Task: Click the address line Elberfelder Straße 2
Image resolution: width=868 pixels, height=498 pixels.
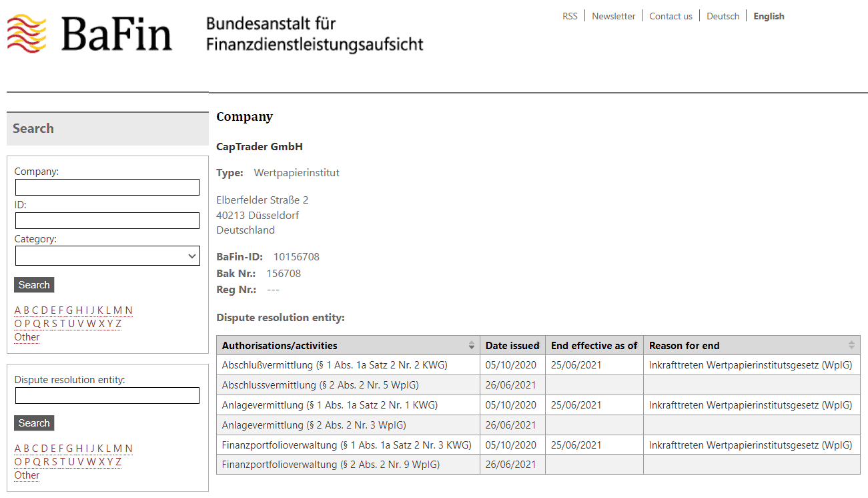Action: pyautogui.click(x=262, y=200)
